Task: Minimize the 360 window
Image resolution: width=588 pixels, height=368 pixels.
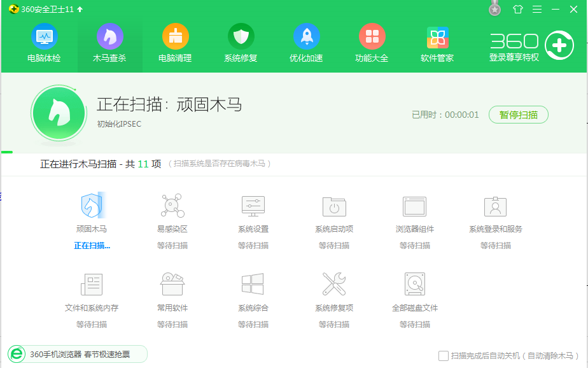Action: (x=556, y=10)
